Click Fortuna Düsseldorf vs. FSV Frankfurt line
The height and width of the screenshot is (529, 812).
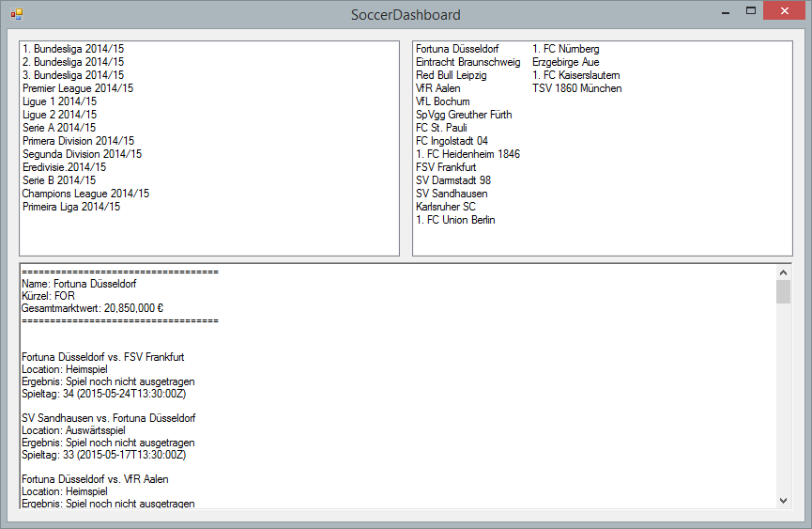click(x=102, y=357)
